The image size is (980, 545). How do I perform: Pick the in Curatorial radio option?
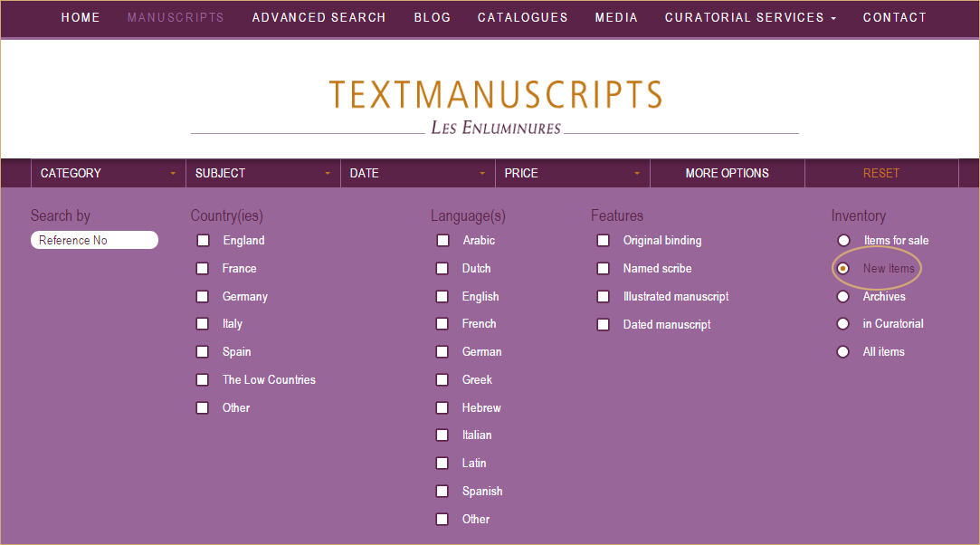(843, 324)
